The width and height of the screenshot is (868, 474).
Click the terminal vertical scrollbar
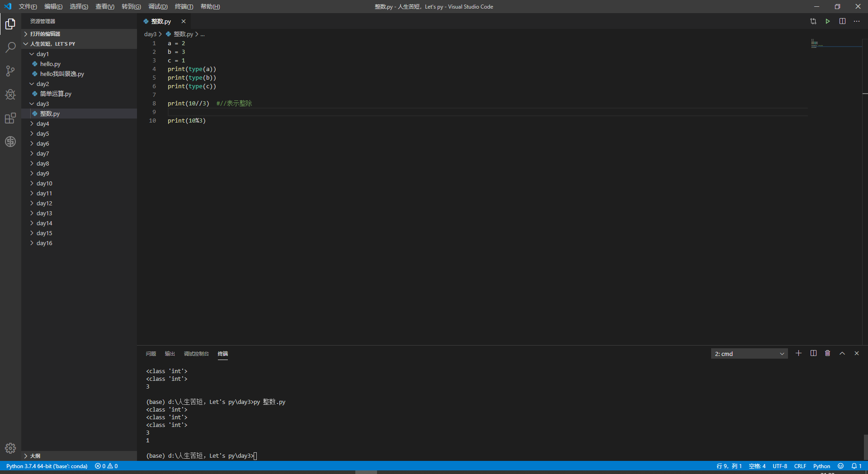click(865, 447)
